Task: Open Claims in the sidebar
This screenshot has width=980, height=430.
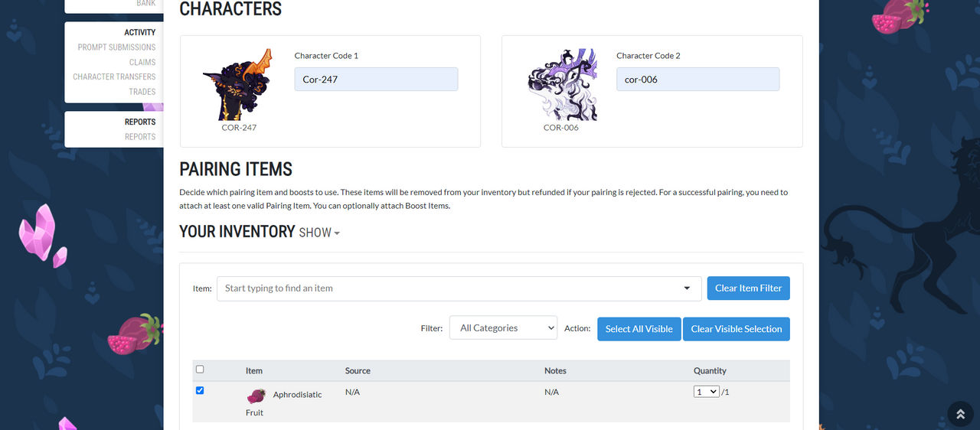Action: [142, 62]
